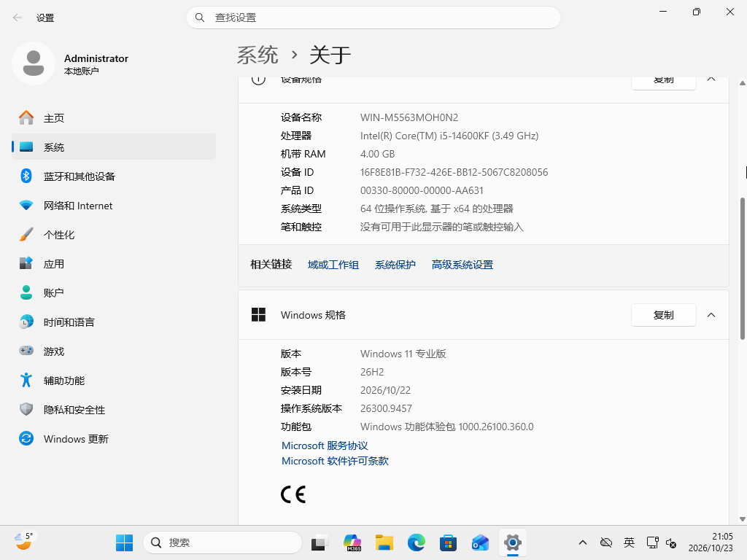The image size is (747, 560).
Task: Click the 隐私和安全性 shield icon
Action: tap(26, 409)
